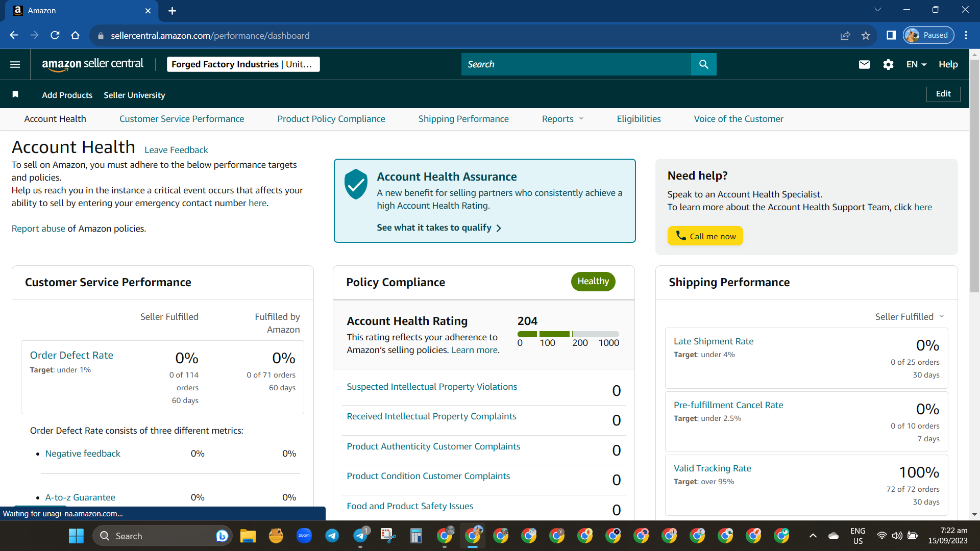Share this page using the share icon

point(845,35)
